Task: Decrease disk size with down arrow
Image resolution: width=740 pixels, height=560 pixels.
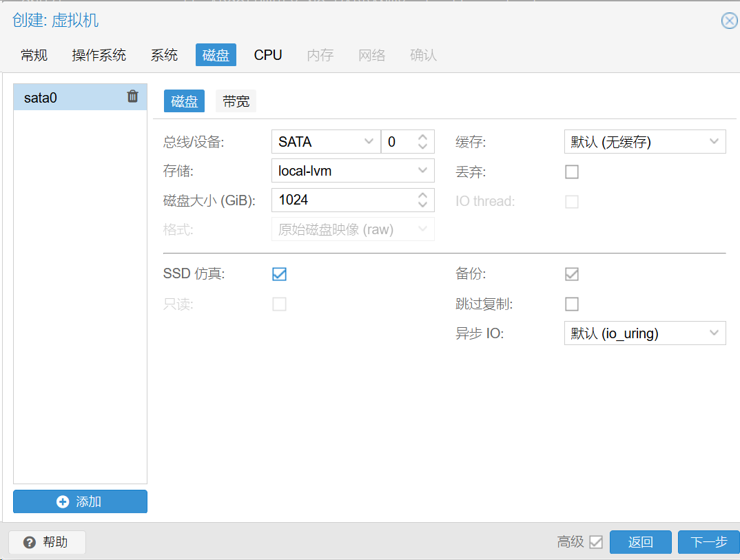Action: tap(422, 205)
